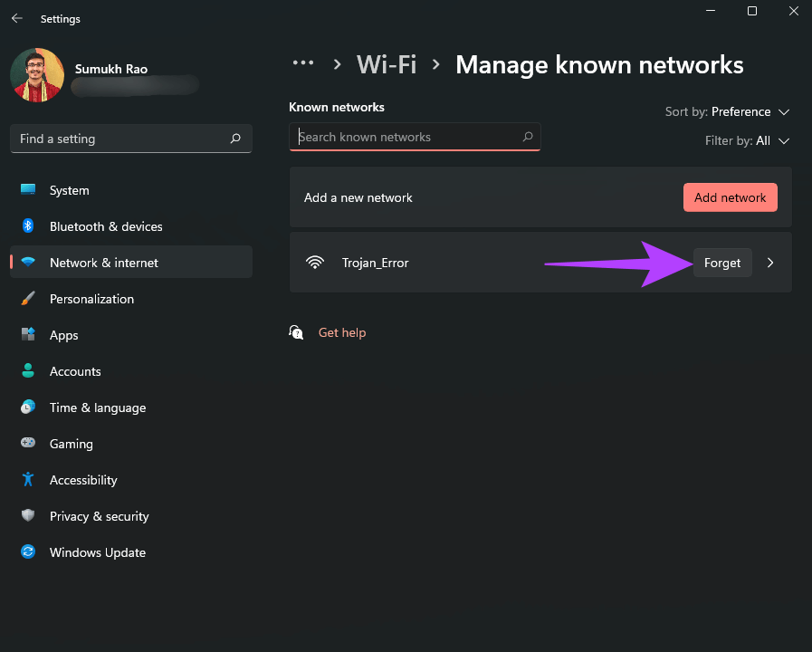Open Accounts settings
812x652 pixels.
(x=131, y=371)
